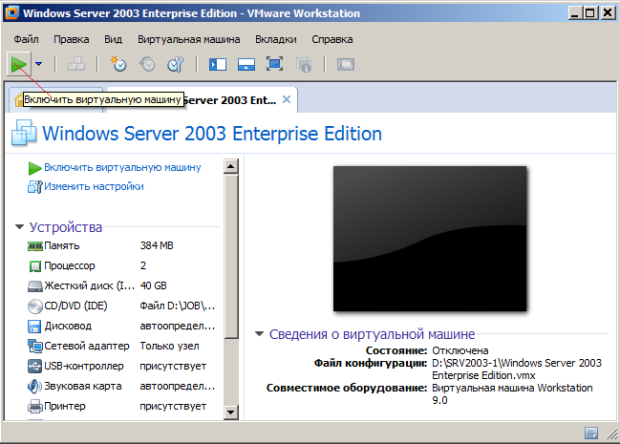Open the Вид menu
Image resolution: width=620 pixels, height=444 pixels.
tap(113, 39)
